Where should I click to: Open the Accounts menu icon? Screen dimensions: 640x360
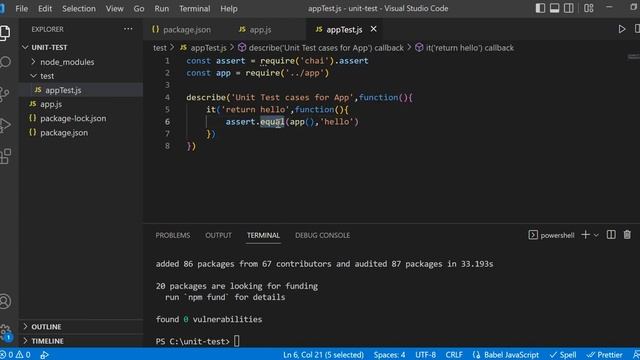(x=5, y=301)
